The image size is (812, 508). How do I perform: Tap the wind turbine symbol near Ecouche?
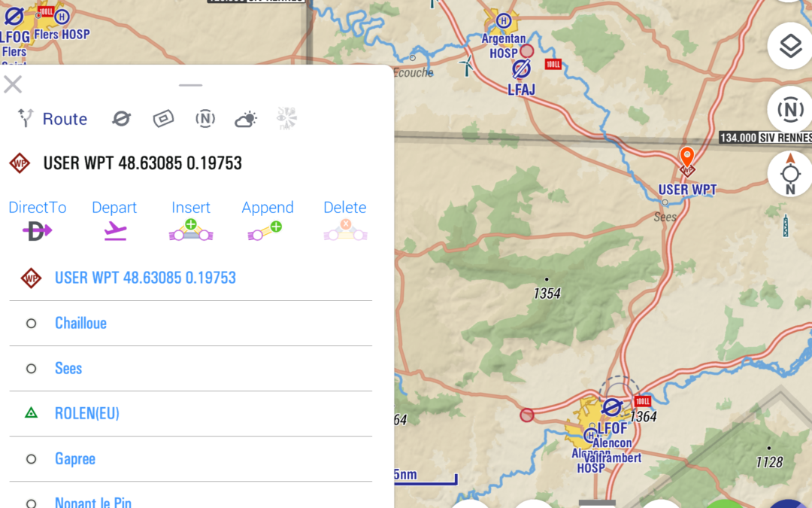click(x=466, y=65)
